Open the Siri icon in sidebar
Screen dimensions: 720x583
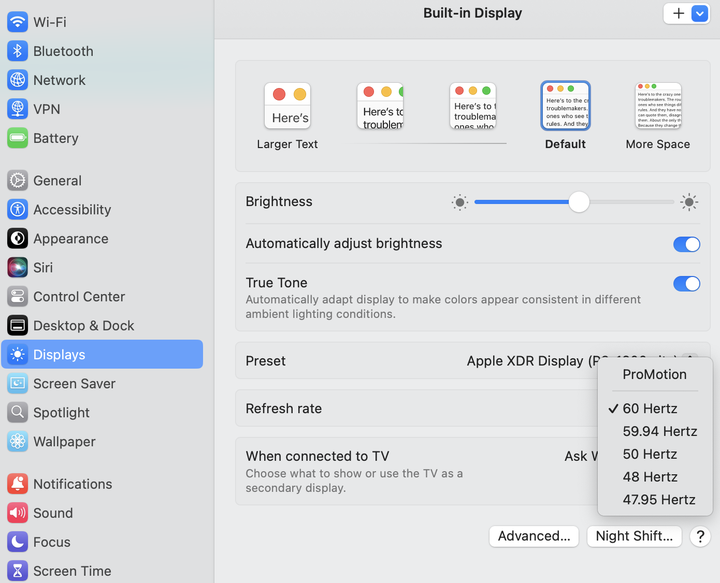[17, 268]
